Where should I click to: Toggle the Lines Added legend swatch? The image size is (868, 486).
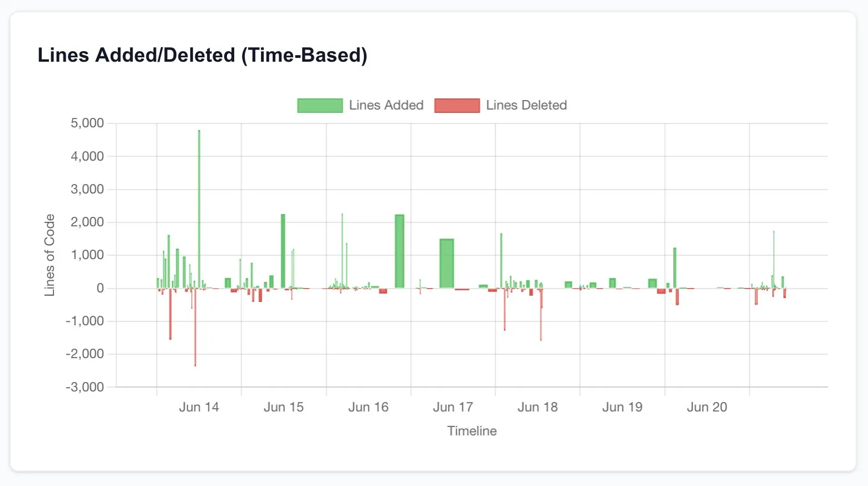click(320, 106)
